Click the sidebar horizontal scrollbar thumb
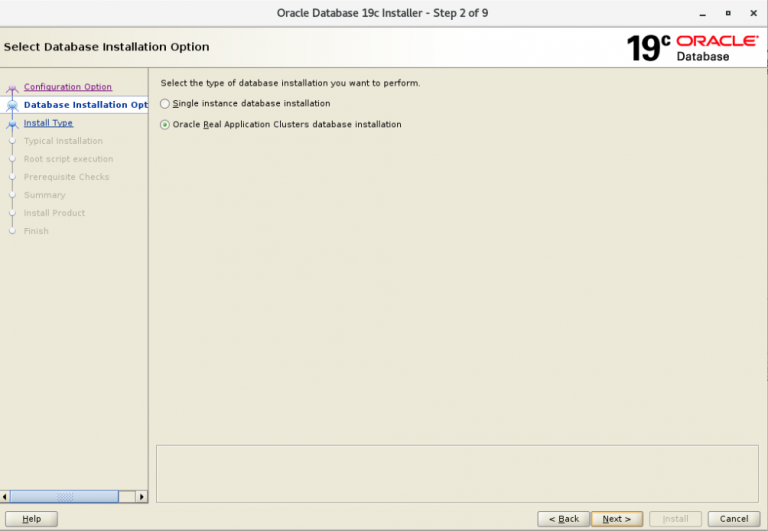 pyautogui.click(x=65, y=497)
